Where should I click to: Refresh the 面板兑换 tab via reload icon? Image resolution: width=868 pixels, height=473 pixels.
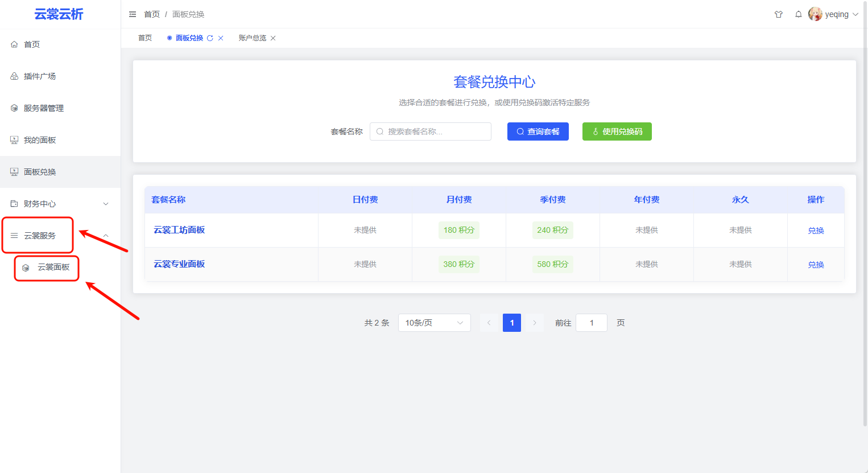tap(210, 38)
